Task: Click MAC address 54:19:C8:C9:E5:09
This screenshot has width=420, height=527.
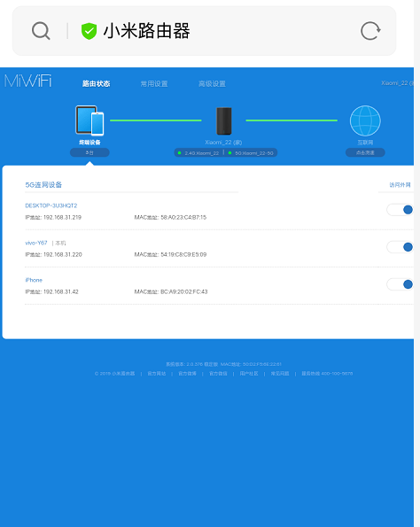Action: [183, 255]
